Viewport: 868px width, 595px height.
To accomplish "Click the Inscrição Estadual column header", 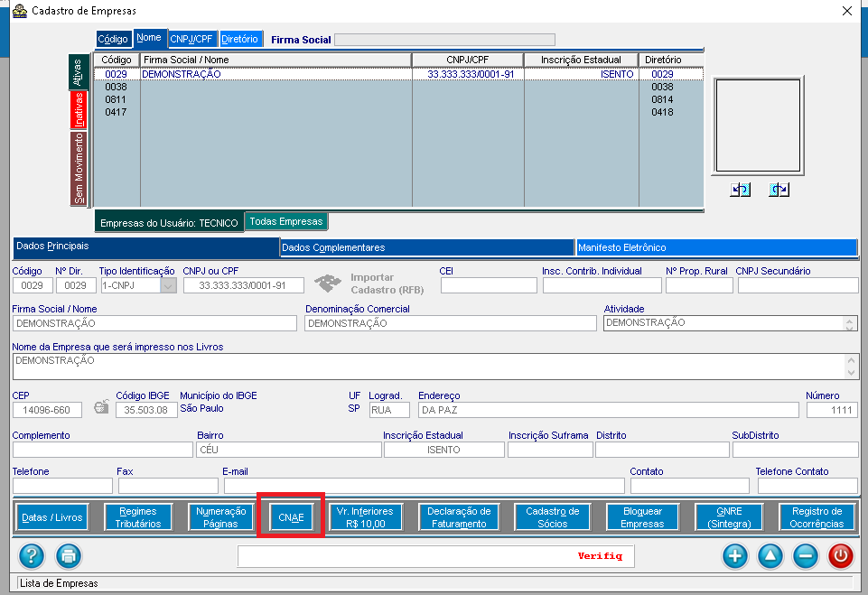I will tap(582, 60).
